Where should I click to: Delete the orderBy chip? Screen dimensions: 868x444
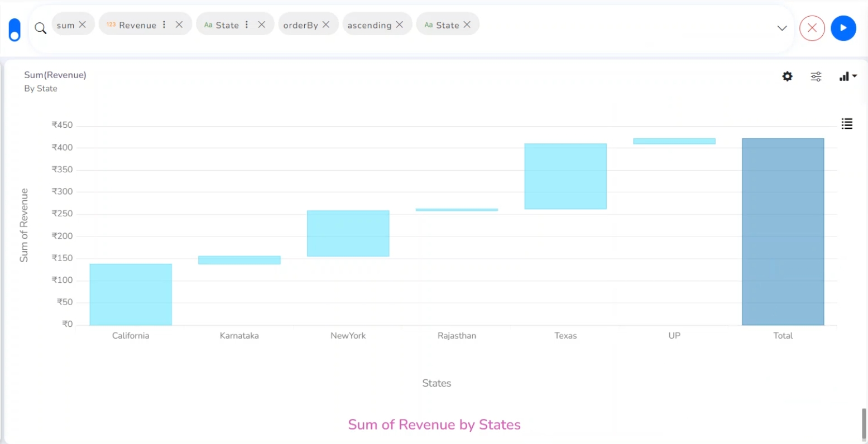(x=326, y=25)
